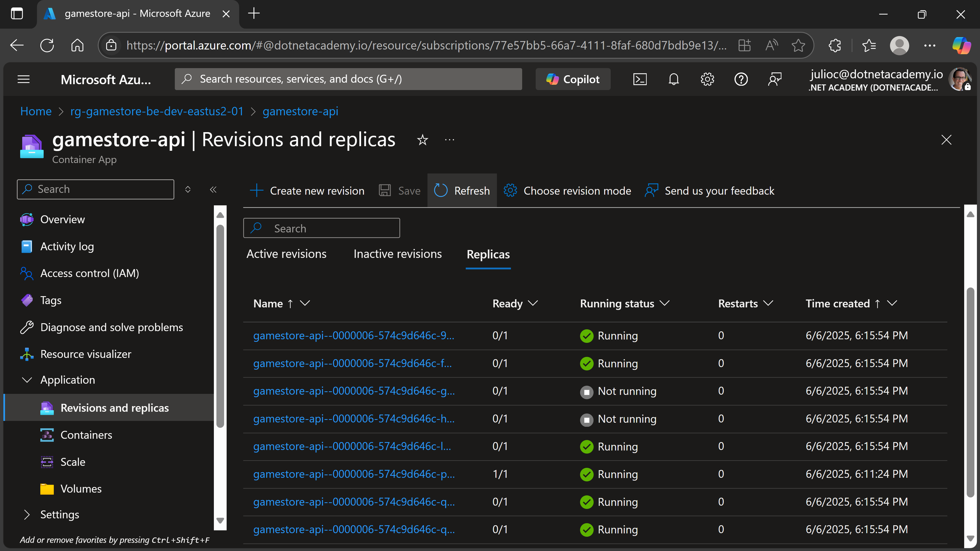Viewport: 980px width, 551px height.
Task: Focus the replicas Search field
Action: (322, 228)
